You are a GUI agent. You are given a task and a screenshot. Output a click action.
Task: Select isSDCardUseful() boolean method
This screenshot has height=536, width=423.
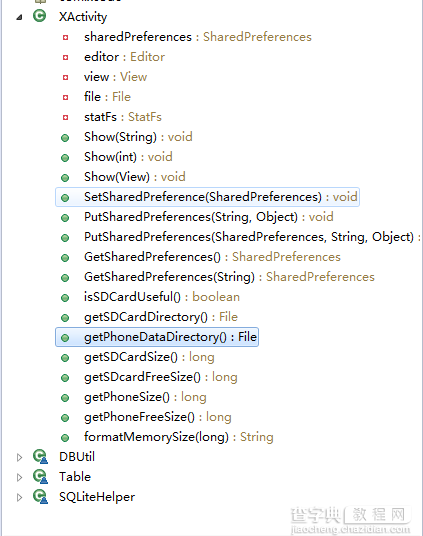162,297
